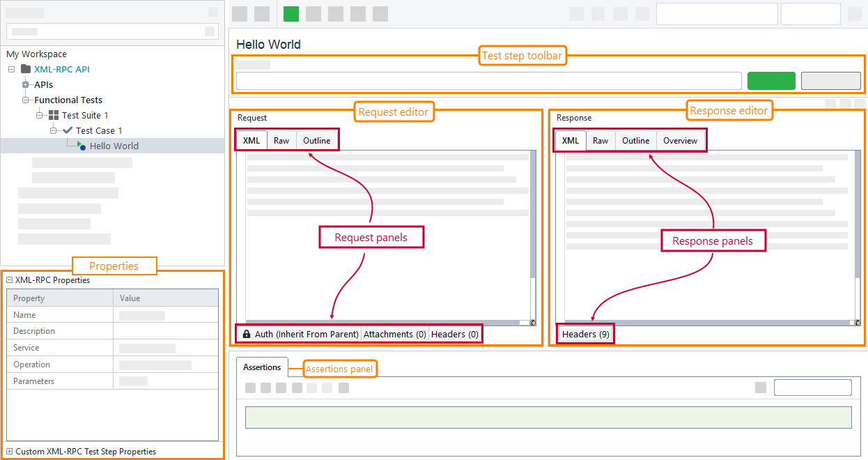Click the horizontal scrollbar below the Request XML
Screen dimensions: 868x460
[383, 322]
